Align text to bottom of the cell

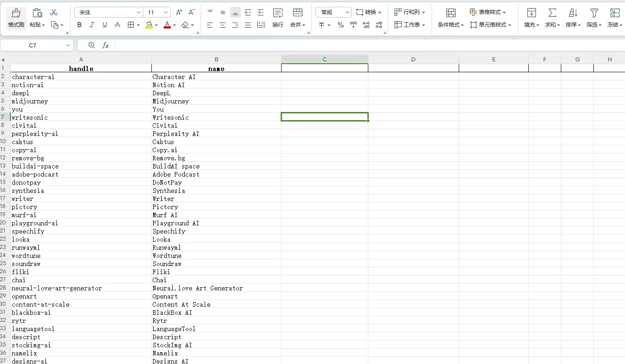pos(235,12)
